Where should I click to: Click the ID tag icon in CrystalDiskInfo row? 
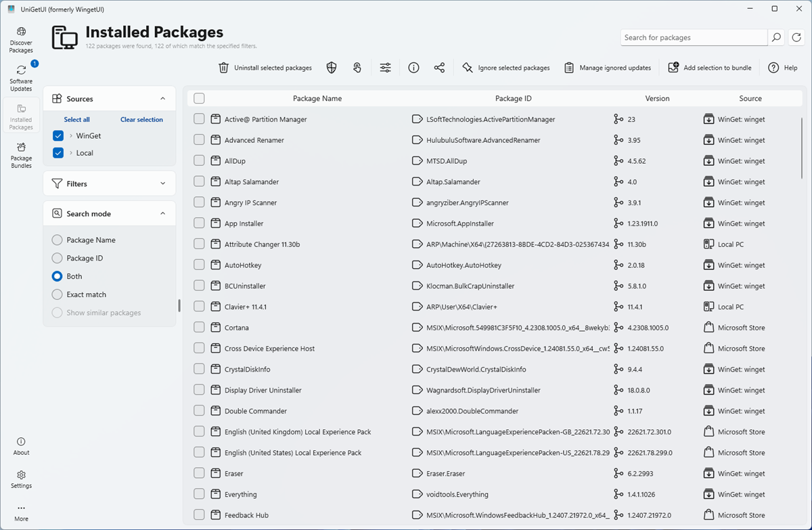(x=417, y=370)
